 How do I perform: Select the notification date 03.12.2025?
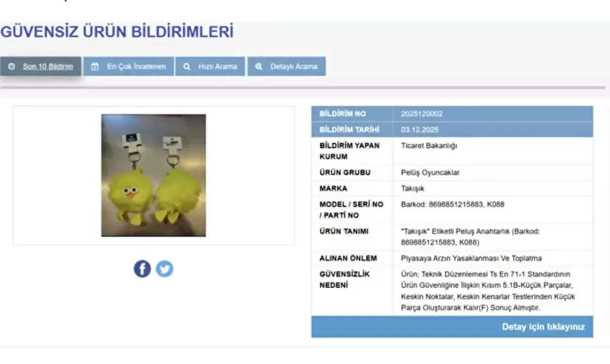pyautogui.click(x=419, y=130)
